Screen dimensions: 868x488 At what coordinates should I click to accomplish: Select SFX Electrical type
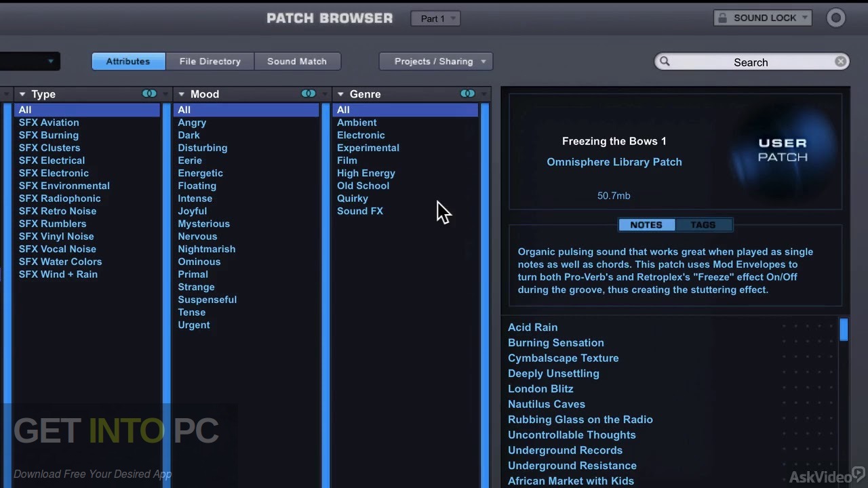click(52, 161)
